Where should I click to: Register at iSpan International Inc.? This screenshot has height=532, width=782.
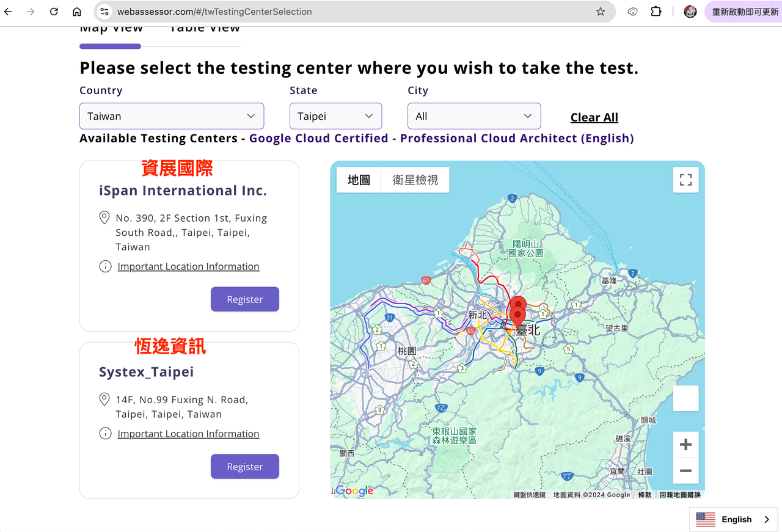(245, 299)
